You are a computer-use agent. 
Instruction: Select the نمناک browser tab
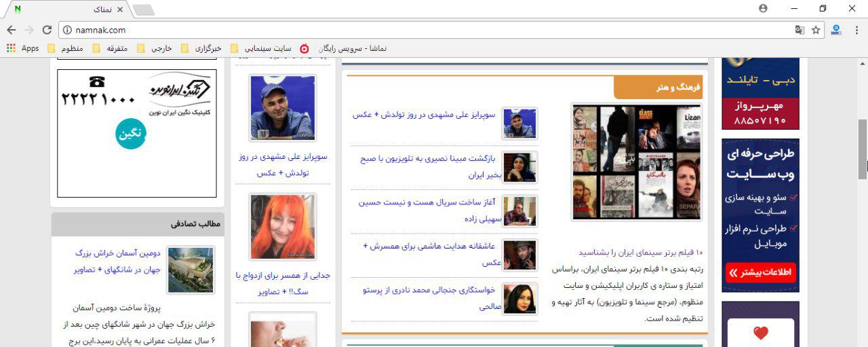tap(68, 10)
